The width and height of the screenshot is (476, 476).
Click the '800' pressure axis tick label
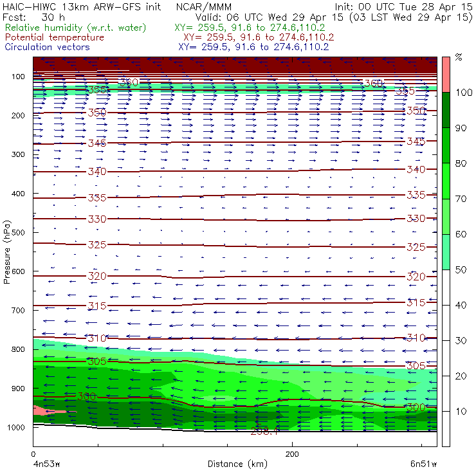18,349
